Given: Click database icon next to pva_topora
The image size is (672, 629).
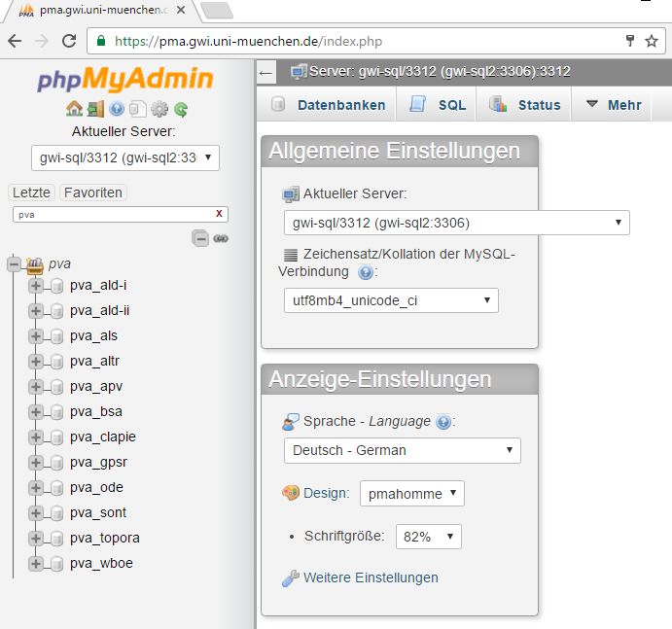Looking at the screenshot, I should [x=56, y=539].
